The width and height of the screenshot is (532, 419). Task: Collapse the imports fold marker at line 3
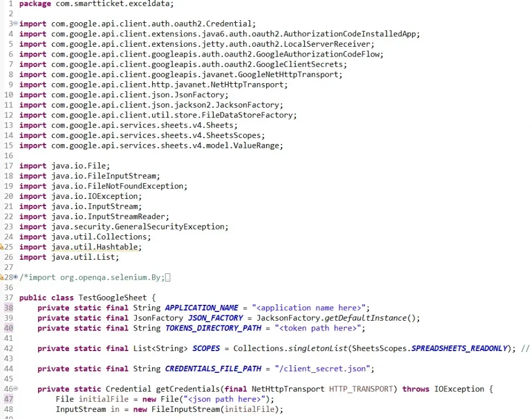pos(15,23)
